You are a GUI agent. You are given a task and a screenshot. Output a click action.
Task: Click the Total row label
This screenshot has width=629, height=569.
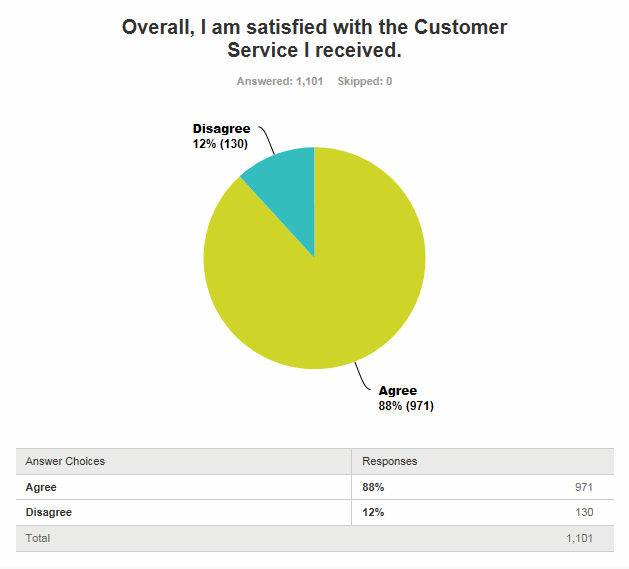coord(38,538)
